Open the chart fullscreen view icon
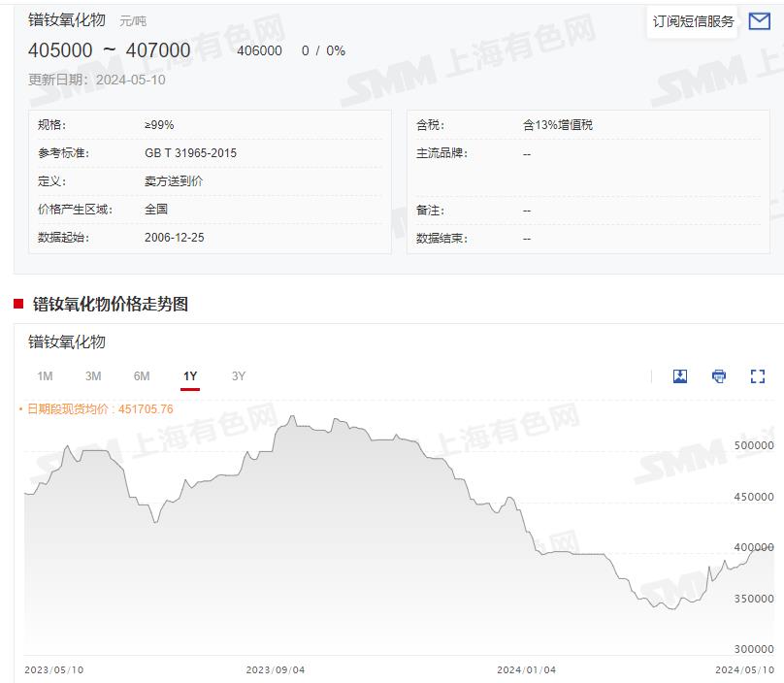Screen dimensions: 784x683 [756, 375]
